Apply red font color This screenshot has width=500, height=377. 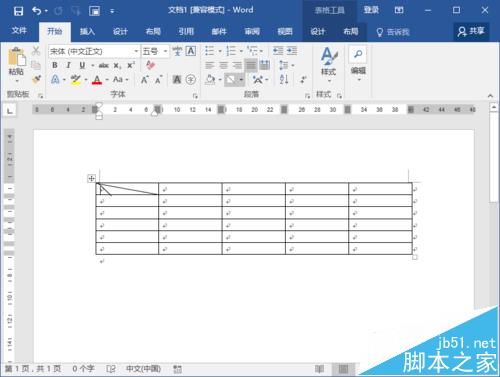97,80
